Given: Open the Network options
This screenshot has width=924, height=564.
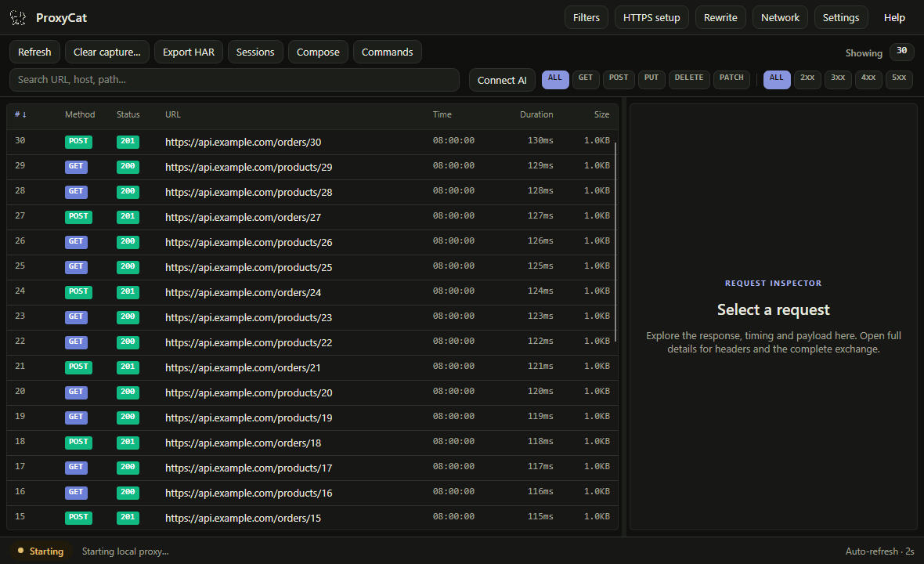Looking at the screenshot, I should (780, 18).
